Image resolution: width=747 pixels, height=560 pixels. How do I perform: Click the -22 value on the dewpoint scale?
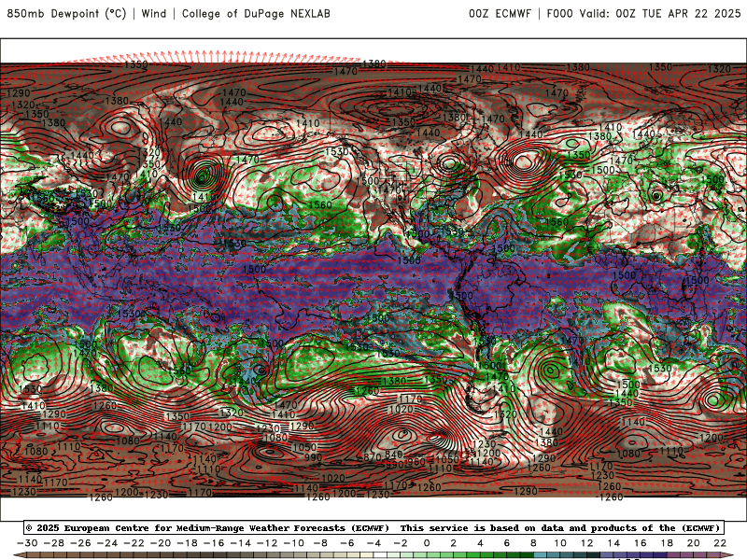[x=134, y=543]
